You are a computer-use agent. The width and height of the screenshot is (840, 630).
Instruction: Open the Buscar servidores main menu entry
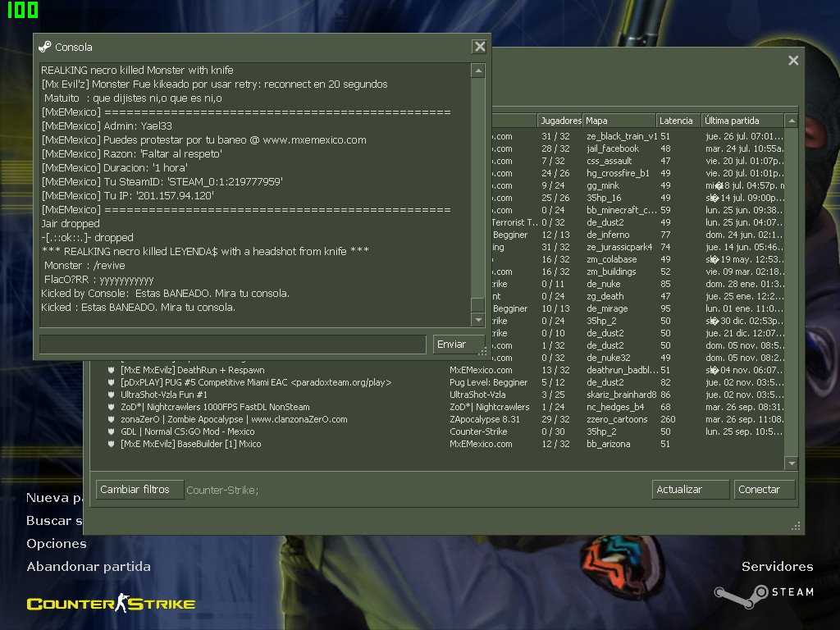pos(55,521)
